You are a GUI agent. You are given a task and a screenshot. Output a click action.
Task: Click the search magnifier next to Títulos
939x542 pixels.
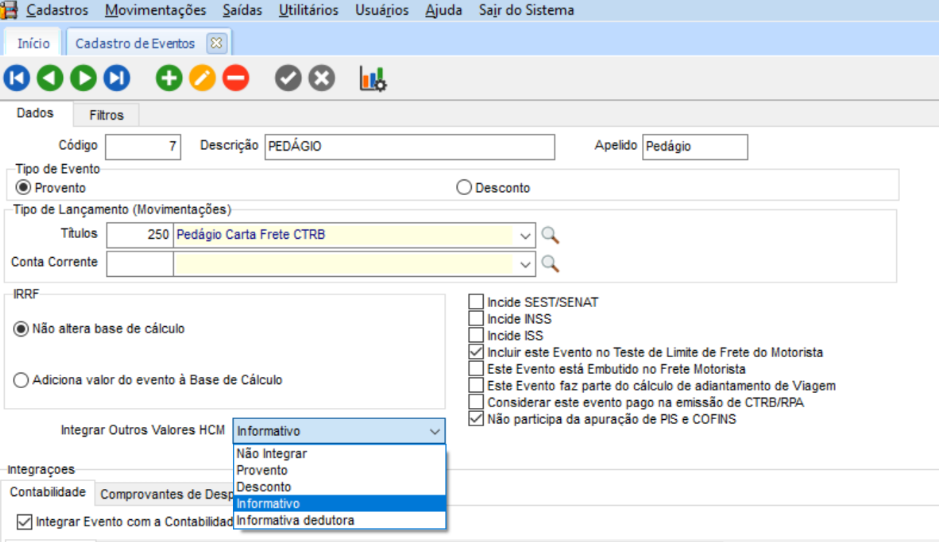549,236
